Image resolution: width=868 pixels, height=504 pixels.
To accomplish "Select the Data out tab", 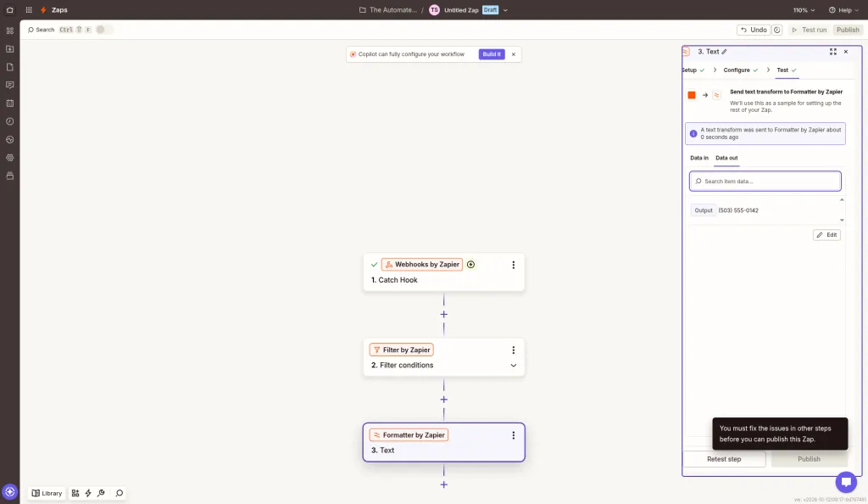I will (x=726, y=158).
